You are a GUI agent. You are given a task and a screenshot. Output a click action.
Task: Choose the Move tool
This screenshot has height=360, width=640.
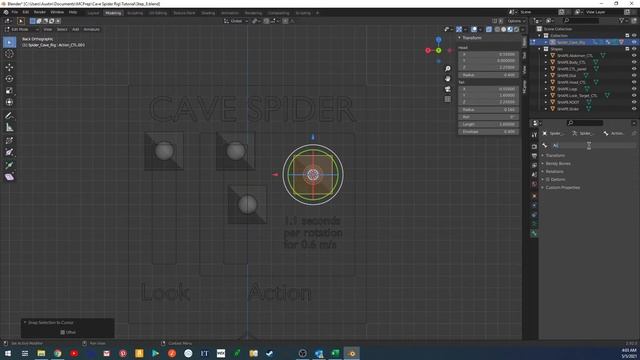tap(9, 67)
